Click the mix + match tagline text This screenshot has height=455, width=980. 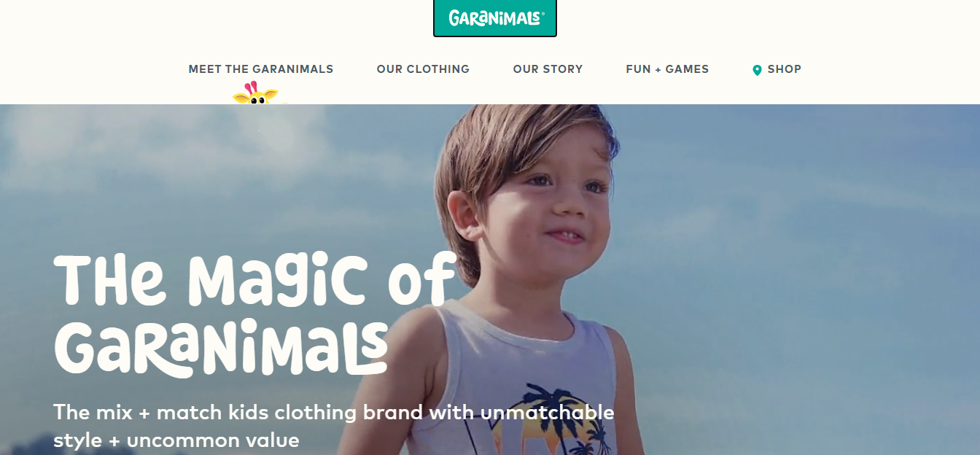click(x=334, y=426)
